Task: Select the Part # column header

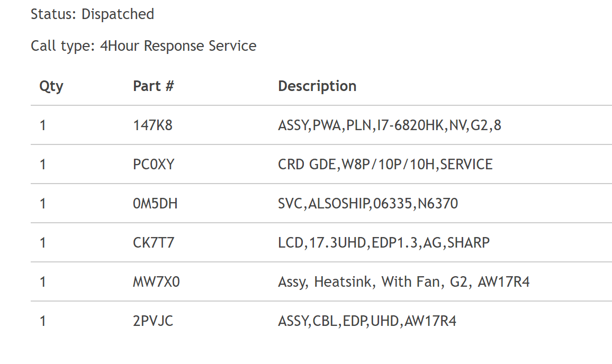Action: [154, 86]
